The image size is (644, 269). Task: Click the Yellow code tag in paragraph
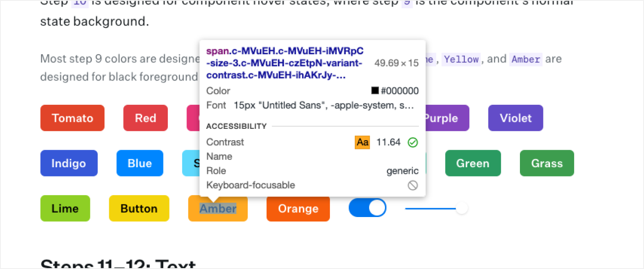(x=462, y=59)
